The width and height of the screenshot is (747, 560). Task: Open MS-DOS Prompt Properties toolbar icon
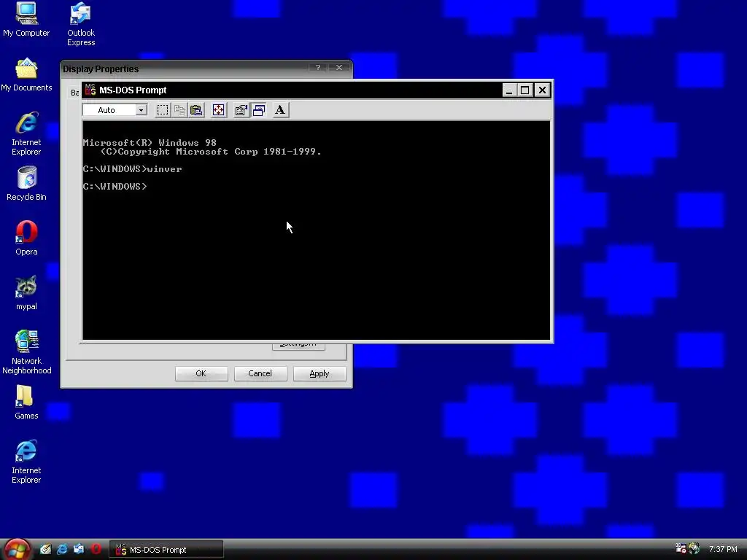coord(241,110)
